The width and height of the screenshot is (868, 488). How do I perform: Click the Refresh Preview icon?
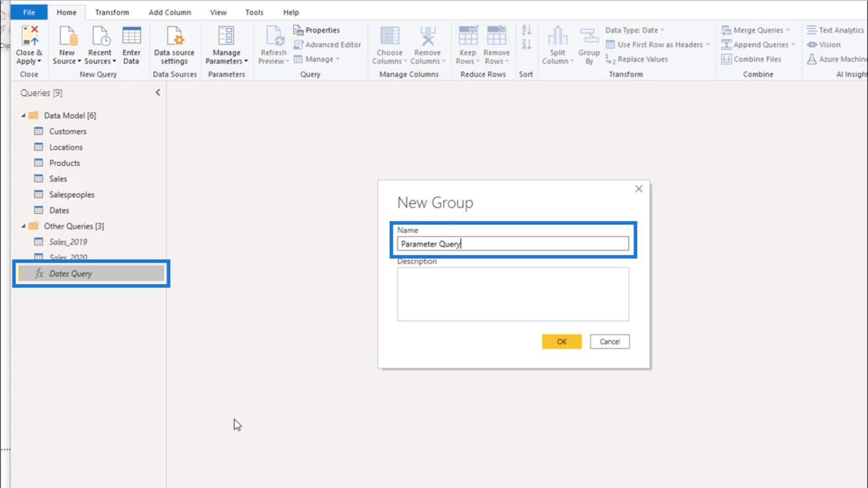click(273, 37)
